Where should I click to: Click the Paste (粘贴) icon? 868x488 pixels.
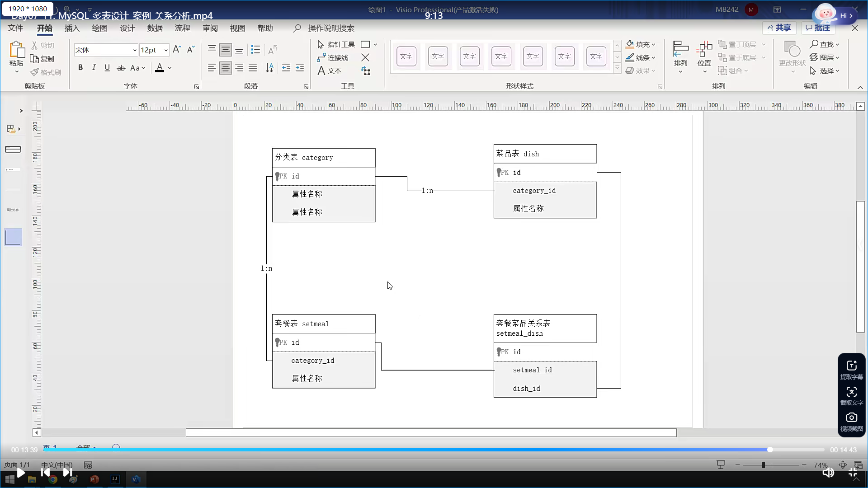16,51
